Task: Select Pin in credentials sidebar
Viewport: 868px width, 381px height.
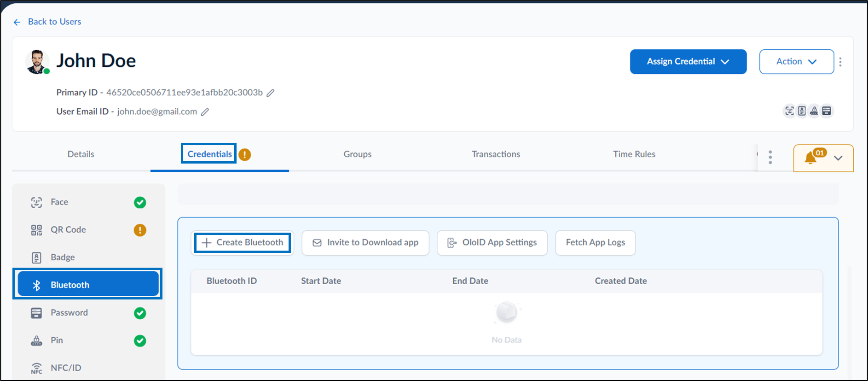Action: pyautogui.click(x=88, y=340)
